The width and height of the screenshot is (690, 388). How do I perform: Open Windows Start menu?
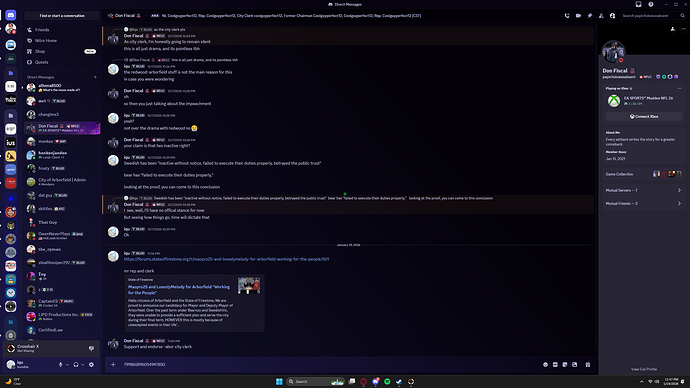pos(279,381)
